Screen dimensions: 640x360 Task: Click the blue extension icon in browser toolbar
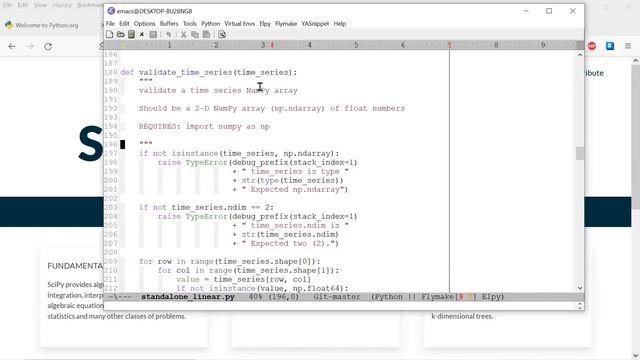pos(610,46)
